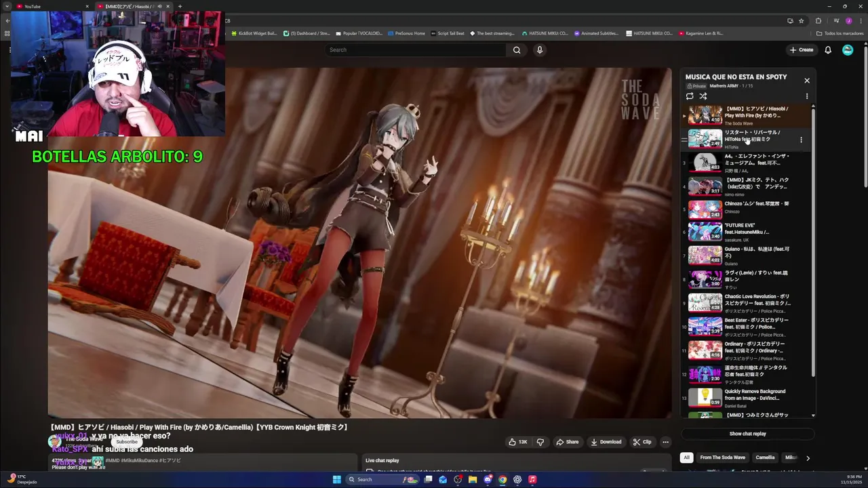
Task: Open Google Chrome from the taskbar
Action: tap(502, 480)
